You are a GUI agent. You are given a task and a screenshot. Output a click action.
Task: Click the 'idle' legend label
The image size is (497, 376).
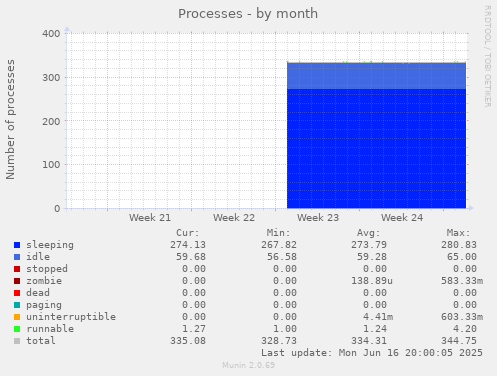38,257
